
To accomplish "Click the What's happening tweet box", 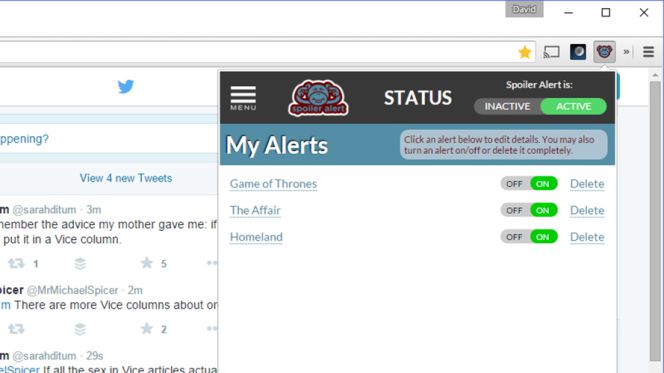I will (x=109, y=139).
